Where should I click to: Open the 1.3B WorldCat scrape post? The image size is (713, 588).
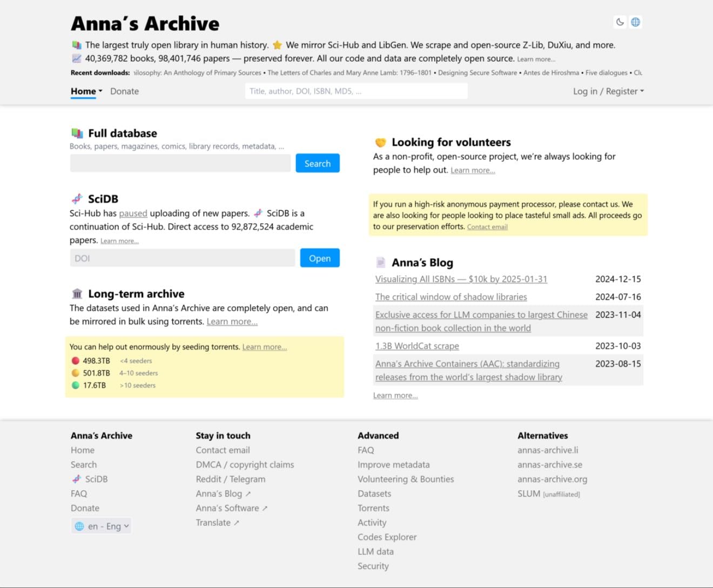point(417,346)
